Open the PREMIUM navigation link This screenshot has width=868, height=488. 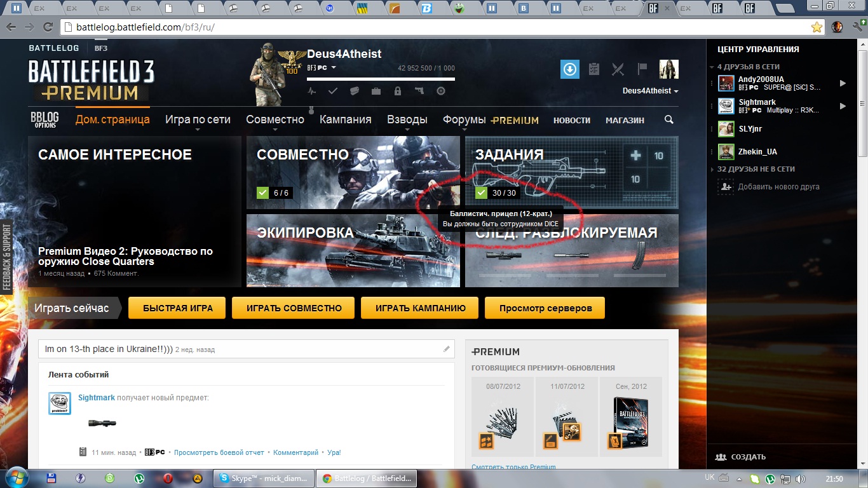coord(515,120)
